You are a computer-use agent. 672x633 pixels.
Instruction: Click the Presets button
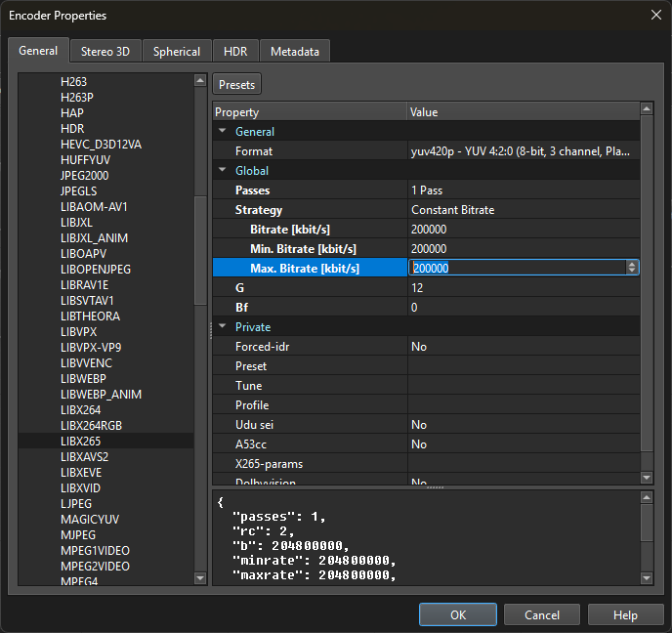coord(237,85)
